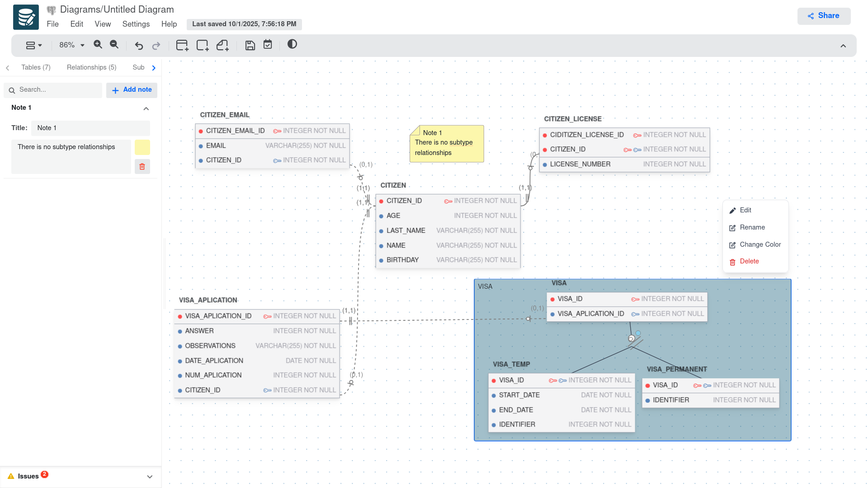Click the Add subject area icon

(x=202, y=45)
